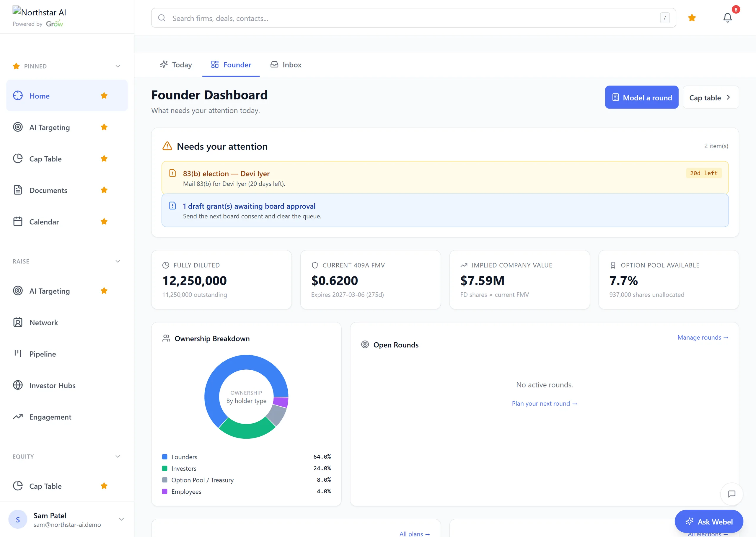Toggle the star on pinned Cap Table
Image resolution: width=756 pixels, height=537 pixels.
pos(104,158)
